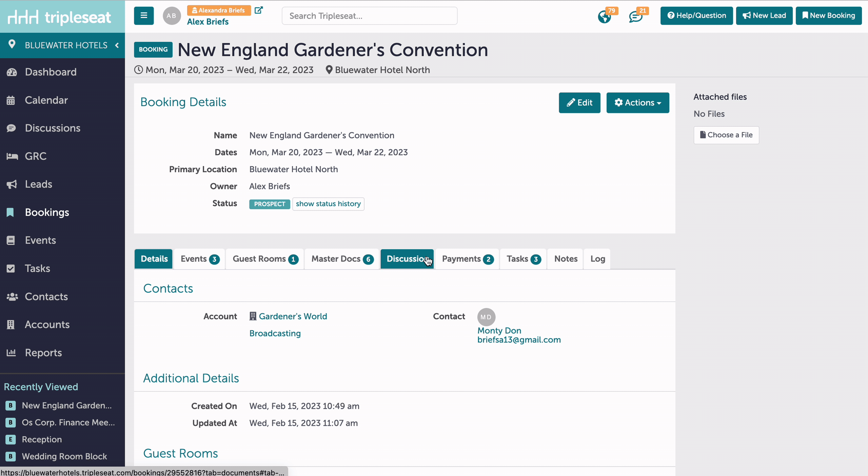This screenshot has height=476, width=868.
Task: Switch to the Tasks tab
Action: click(523, 259)
